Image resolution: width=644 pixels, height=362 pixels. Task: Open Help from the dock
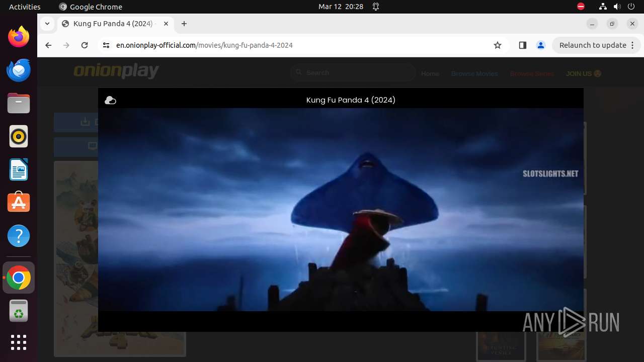pyautogui.click(x=19, y=236)
